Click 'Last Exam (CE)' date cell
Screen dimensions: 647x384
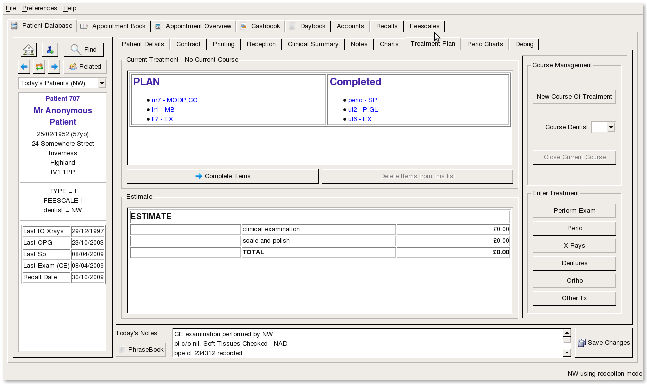(88, 266)
